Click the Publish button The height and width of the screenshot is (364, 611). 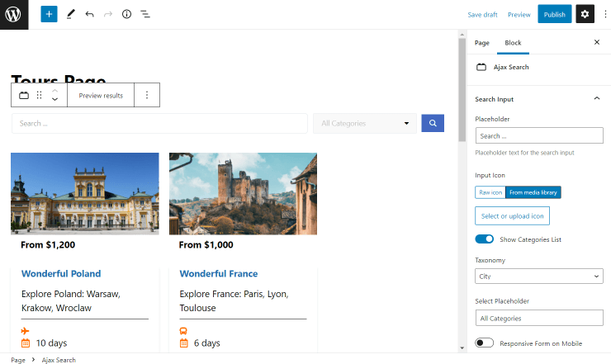click(x=555, y=14)
